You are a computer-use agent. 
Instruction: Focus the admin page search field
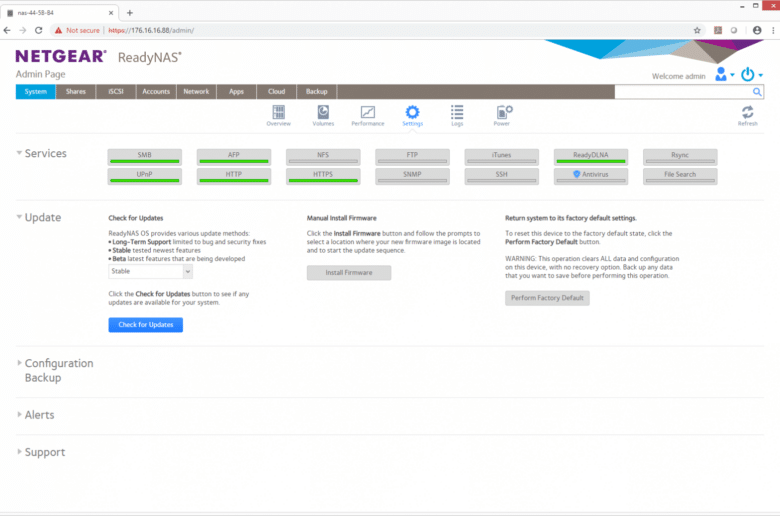tap(683, 92)
